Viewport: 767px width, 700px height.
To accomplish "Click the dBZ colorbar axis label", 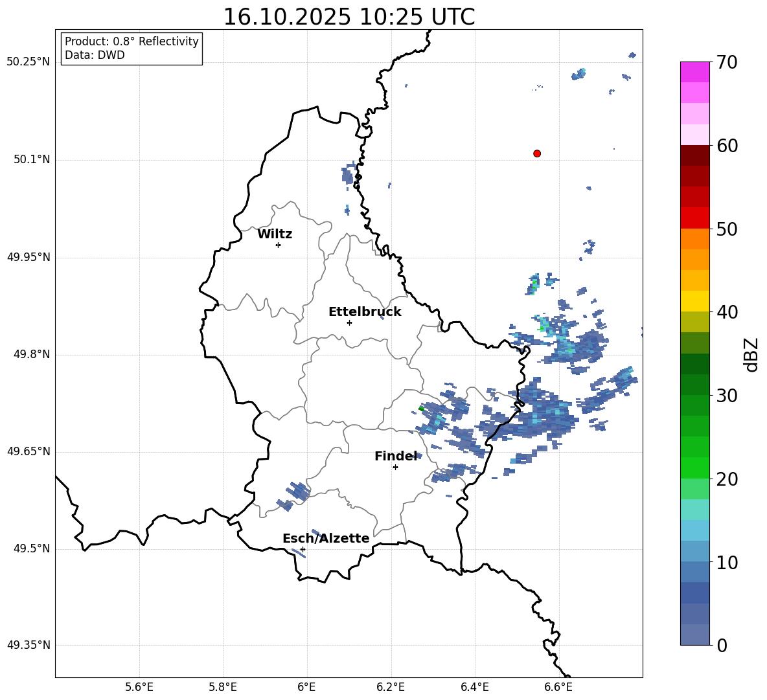I will (x=751, y=354).
